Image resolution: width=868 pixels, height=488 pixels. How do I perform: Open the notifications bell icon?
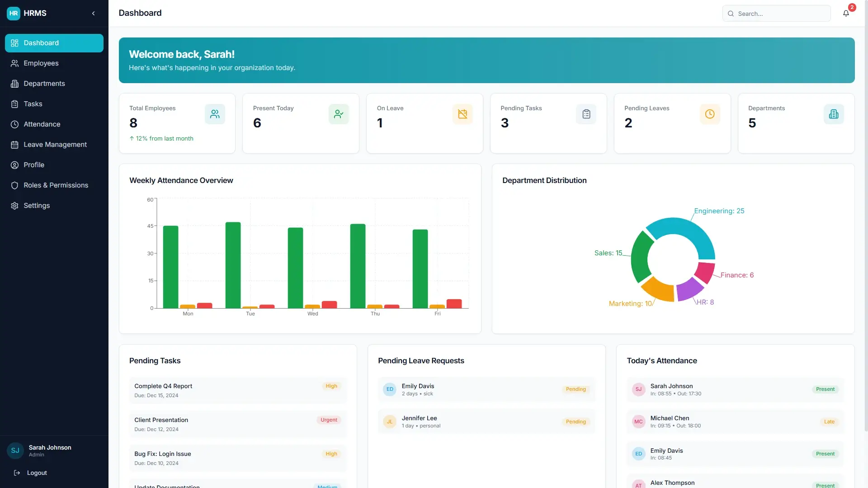point(846,14)
